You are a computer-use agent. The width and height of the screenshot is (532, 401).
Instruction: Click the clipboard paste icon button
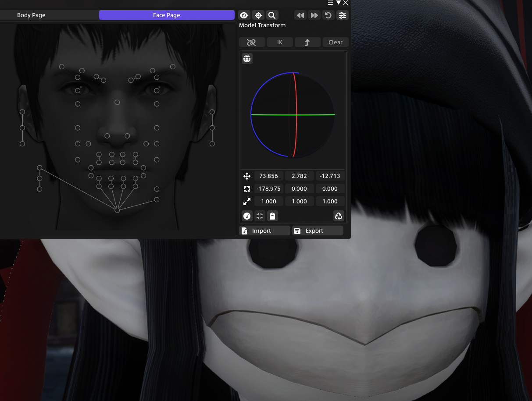[272, 216]
